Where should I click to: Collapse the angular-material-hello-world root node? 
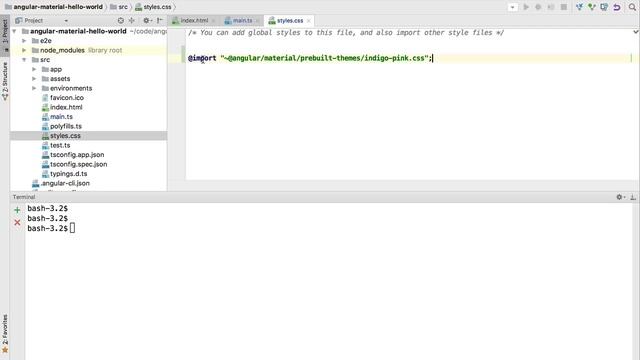coord(15,31)
